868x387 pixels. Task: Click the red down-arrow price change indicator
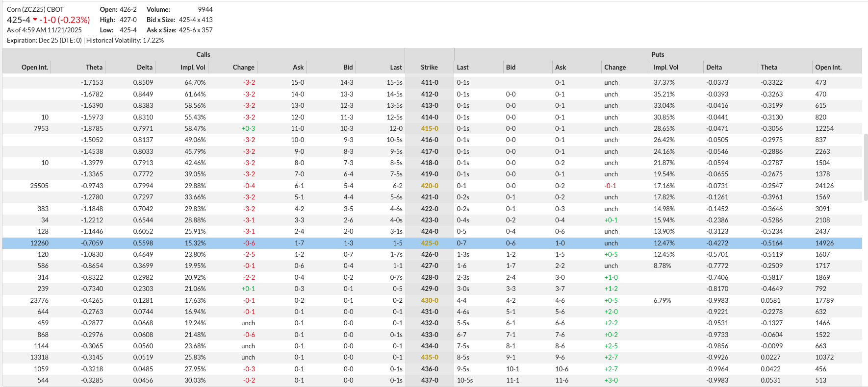coord(35,20)
